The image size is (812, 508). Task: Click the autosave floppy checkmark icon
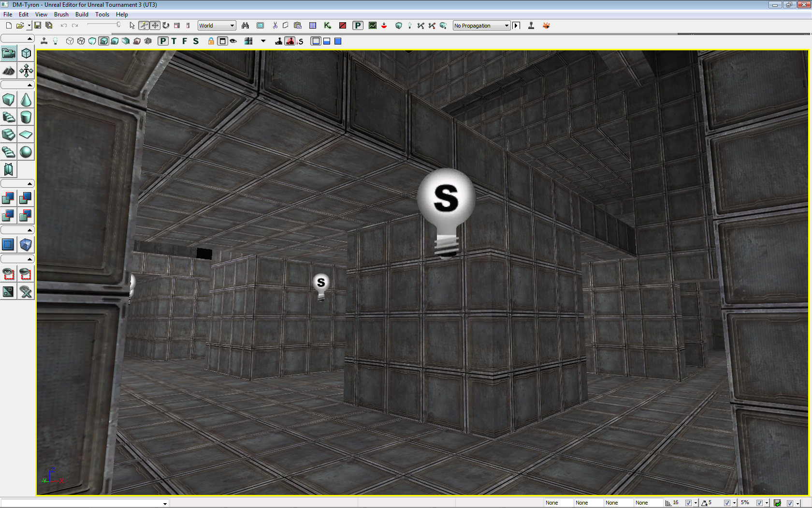(x=777, y=503)
